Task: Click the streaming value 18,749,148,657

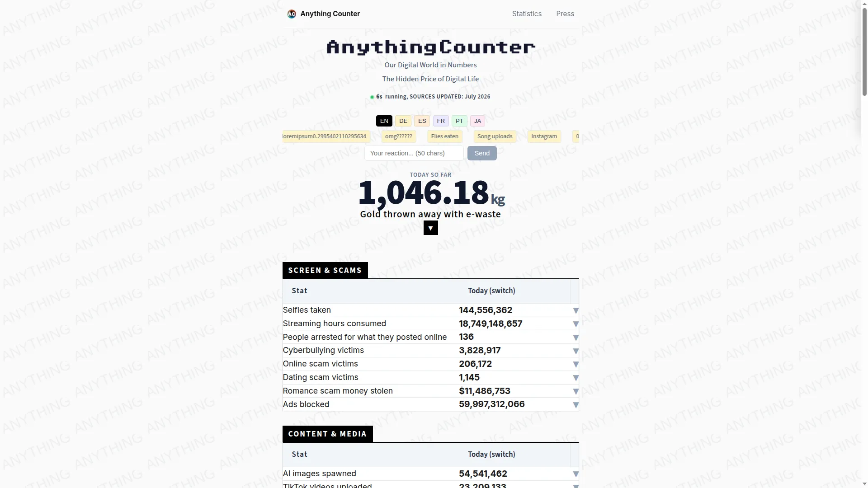Action: click(x=491, y=324)
